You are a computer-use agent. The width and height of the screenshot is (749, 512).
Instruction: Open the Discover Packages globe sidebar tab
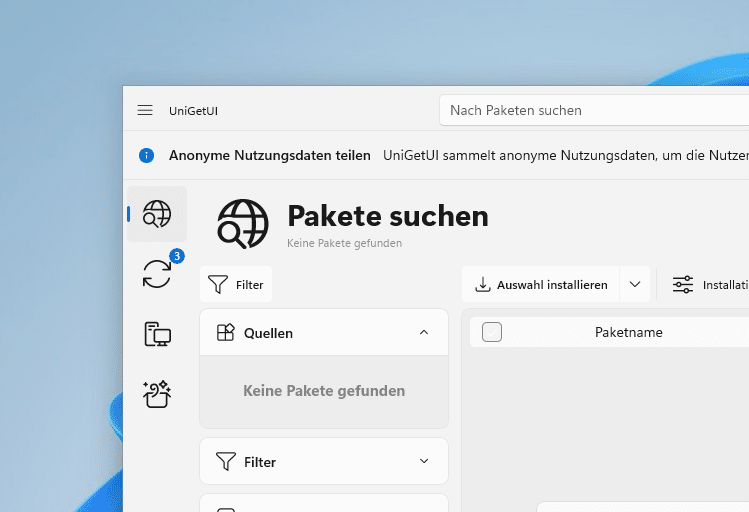point(157,214)
